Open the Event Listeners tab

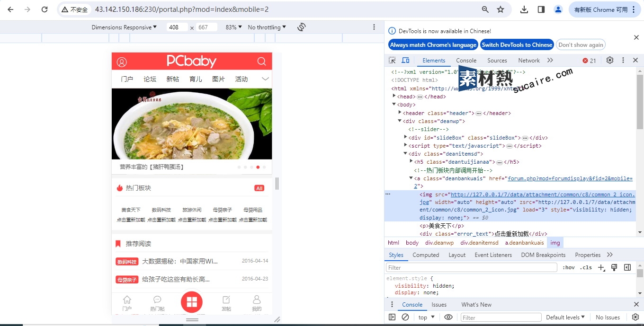(x=493, y=255)
